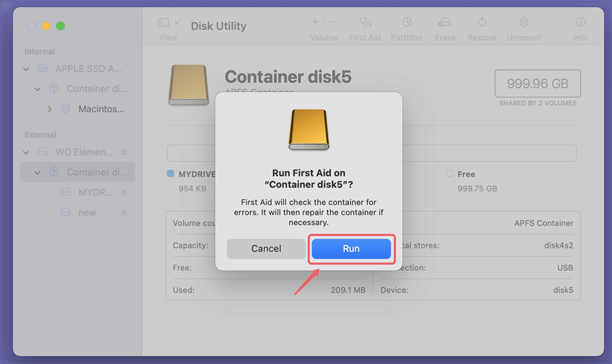Open the Info toolbar icon
Viewport: 612px width, 364px height.
[580, 23]
